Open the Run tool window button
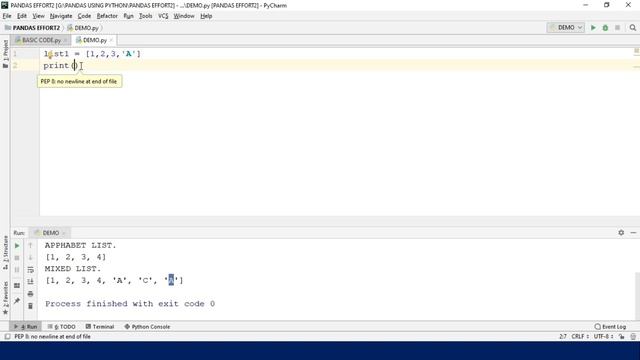The image size is (640, 360). pos(25,327)
